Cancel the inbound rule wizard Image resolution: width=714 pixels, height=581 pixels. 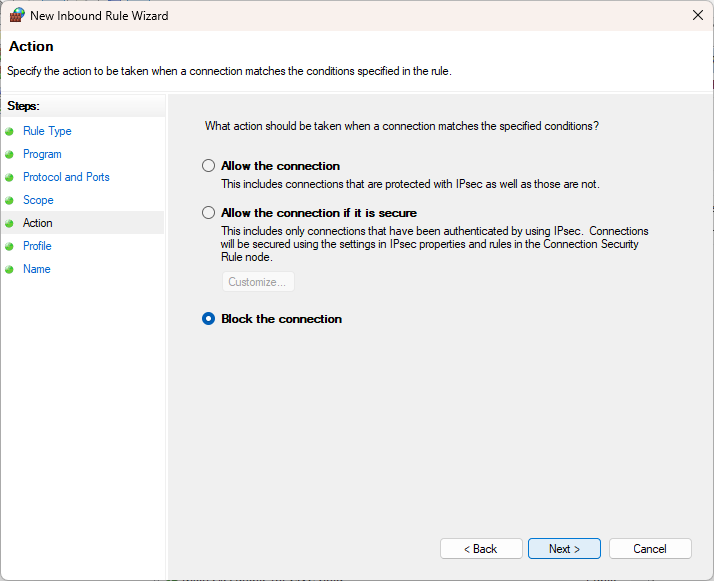[650, 549]
